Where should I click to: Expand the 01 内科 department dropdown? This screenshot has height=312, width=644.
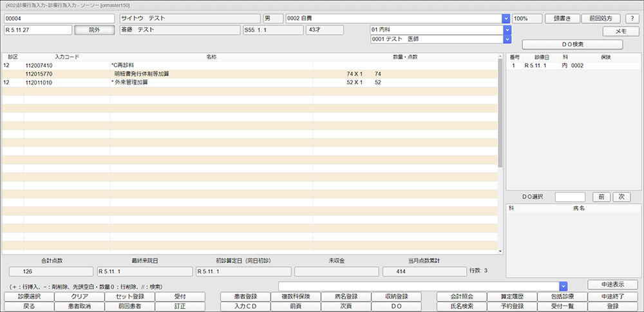(507, 30)
